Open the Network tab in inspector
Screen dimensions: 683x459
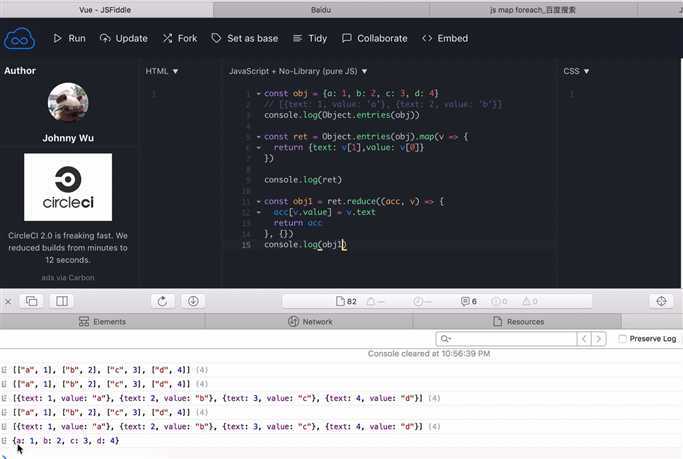click(x=310, y=322)
